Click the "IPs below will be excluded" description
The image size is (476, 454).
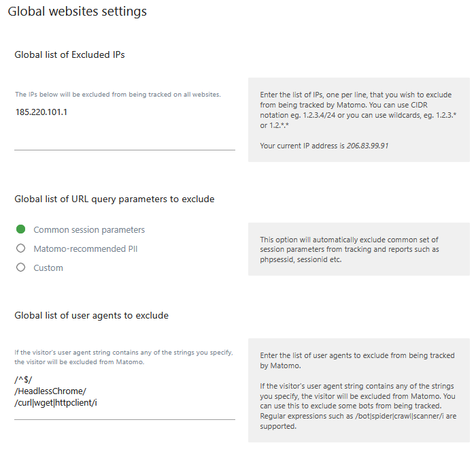coord(118,94)
